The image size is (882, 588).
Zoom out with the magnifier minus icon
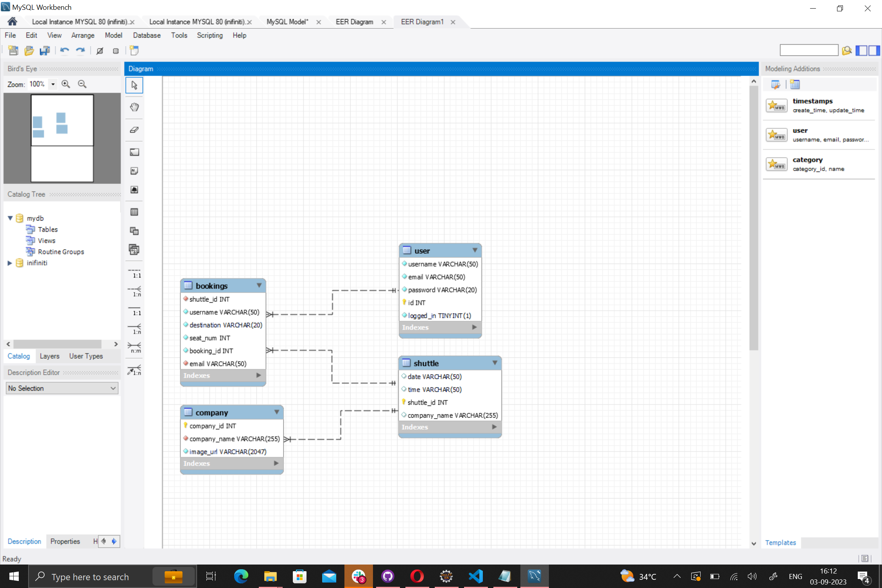pos(82,84)
